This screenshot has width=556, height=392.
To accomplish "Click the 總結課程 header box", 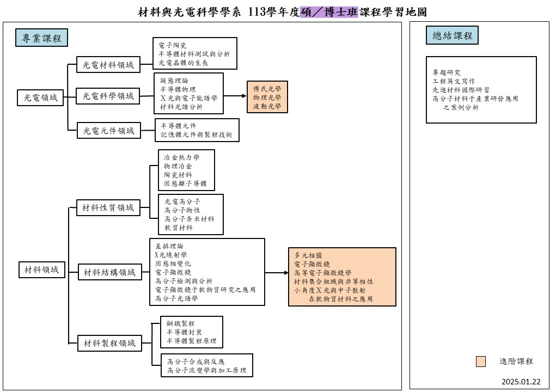I will tap(452, 36).
